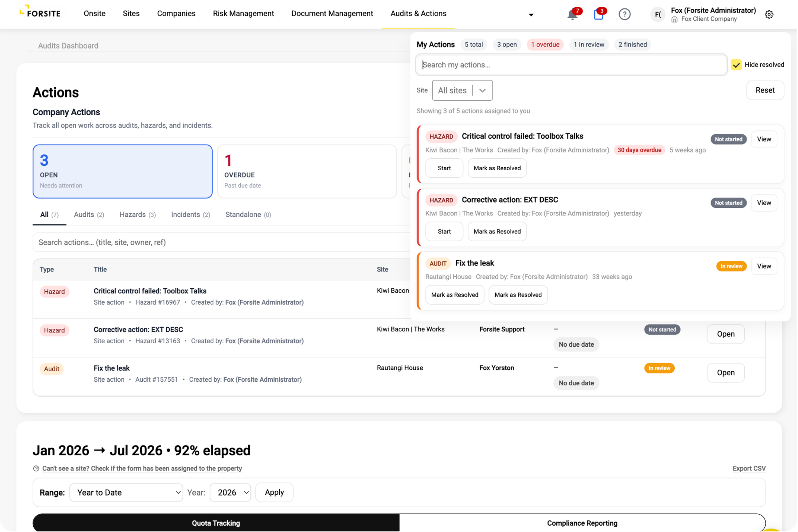Mark Corrective action EXT DESC as resolved
This screenshot has height=532, width=798.
pyautogui.click(x=497, y=231)
